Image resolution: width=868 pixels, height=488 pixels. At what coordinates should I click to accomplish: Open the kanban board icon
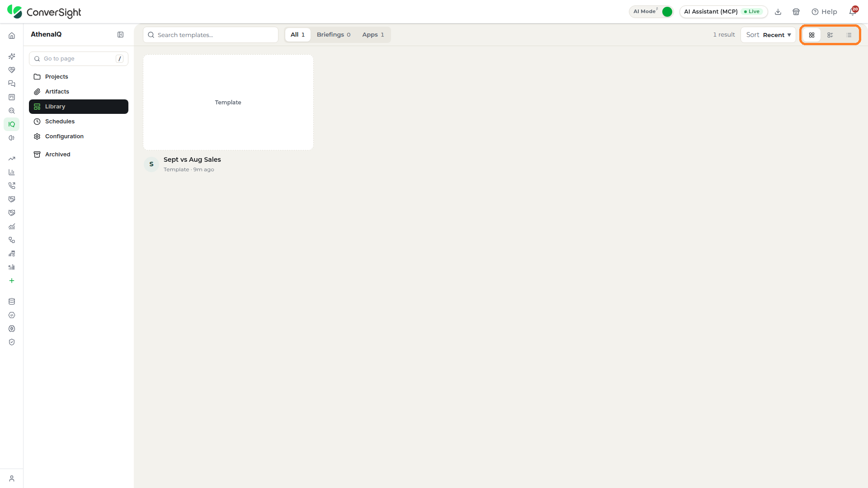point(12,97)
